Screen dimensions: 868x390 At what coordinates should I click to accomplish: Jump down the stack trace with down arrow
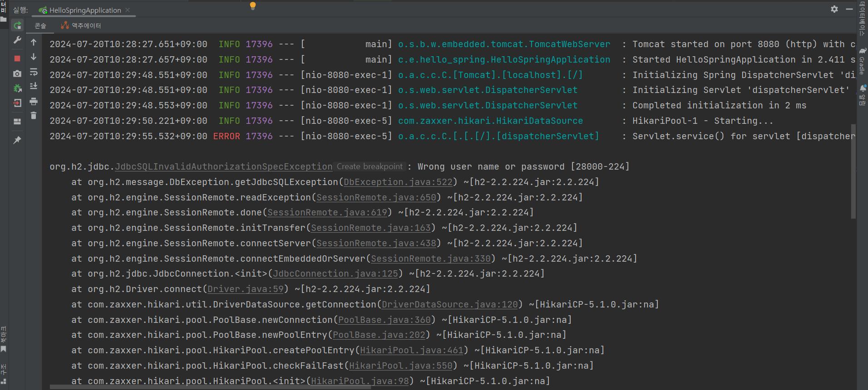click(34, 57)
